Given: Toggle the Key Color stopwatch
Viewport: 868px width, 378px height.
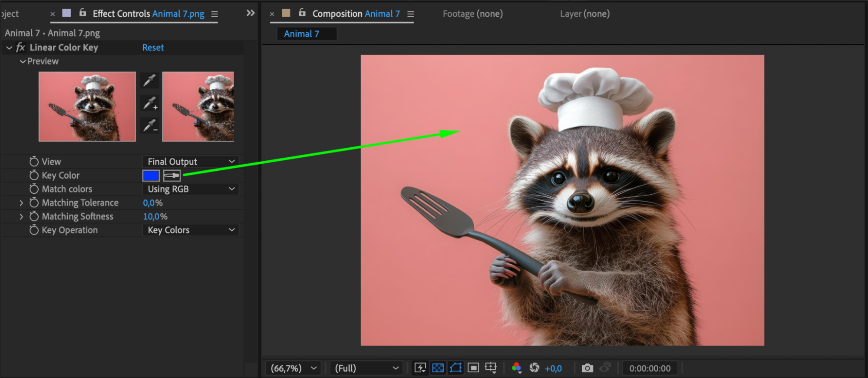Looking at the screenshot, I should point(34,176).
